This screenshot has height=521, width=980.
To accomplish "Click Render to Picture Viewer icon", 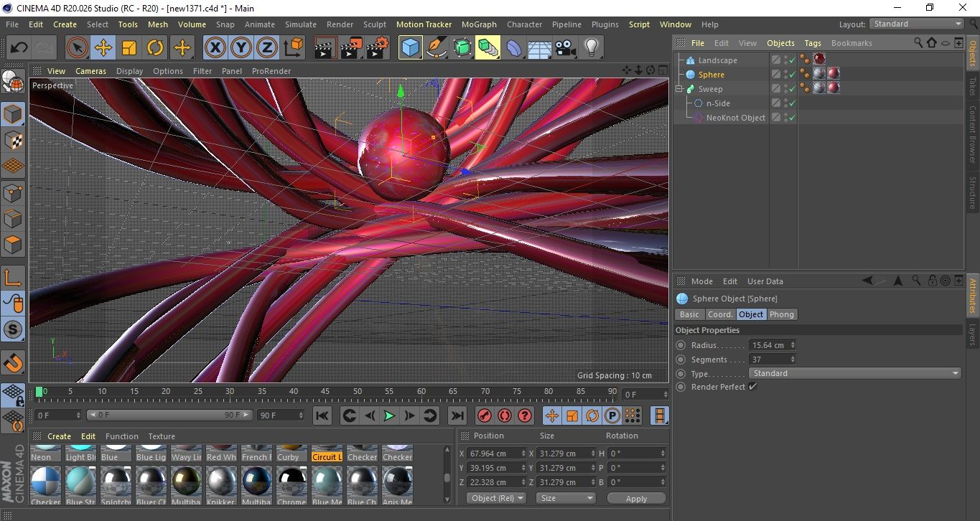I will [351, 48].
